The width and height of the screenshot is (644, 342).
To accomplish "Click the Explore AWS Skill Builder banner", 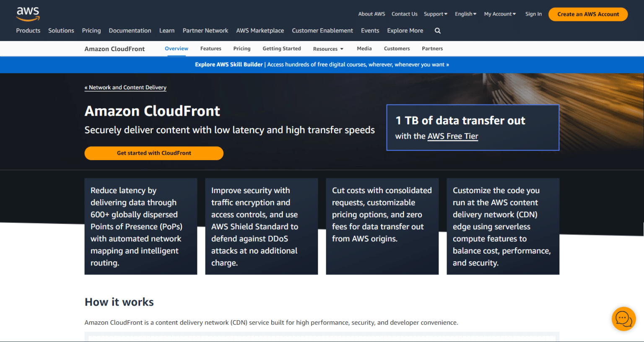I will [x=322, y=65].
